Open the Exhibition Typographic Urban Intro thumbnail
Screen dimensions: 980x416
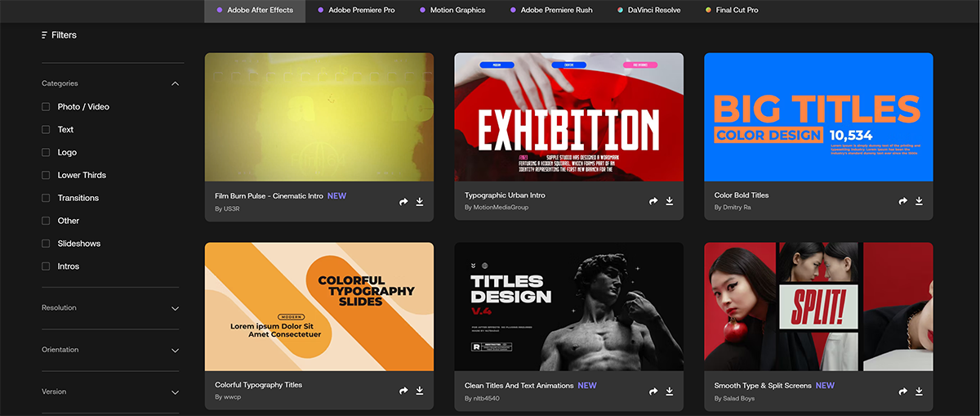point(569,117)
